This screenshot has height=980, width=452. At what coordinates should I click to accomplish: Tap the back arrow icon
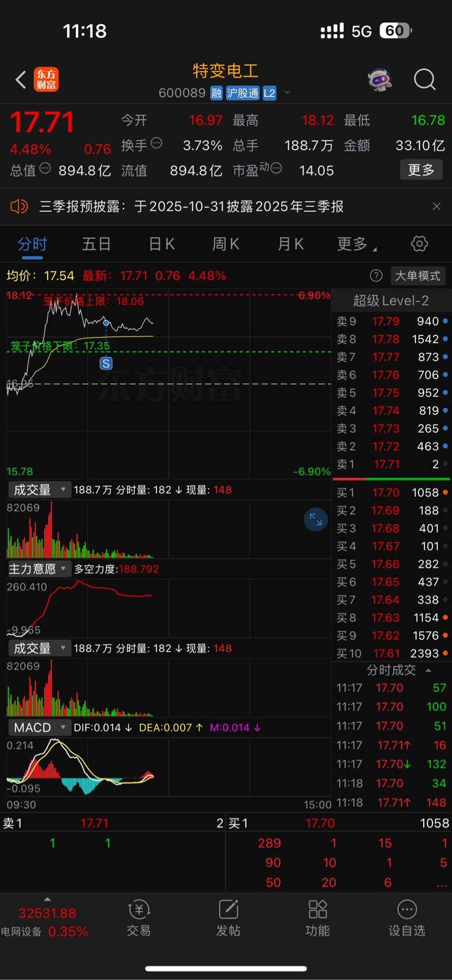(21, 79)
